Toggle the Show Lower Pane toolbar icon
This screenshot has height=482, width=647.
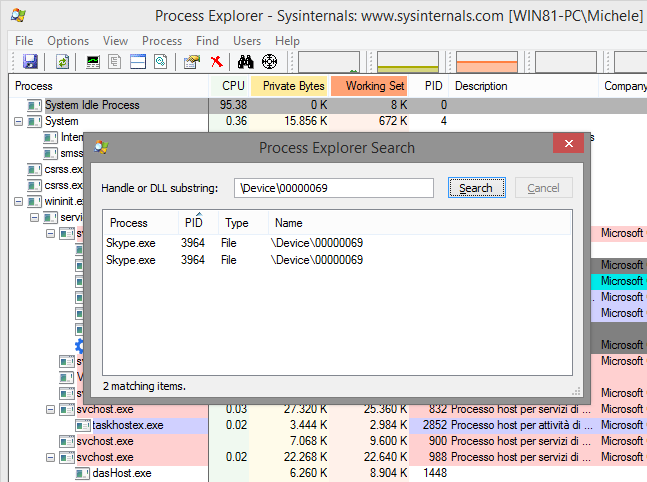click(138, 62)
